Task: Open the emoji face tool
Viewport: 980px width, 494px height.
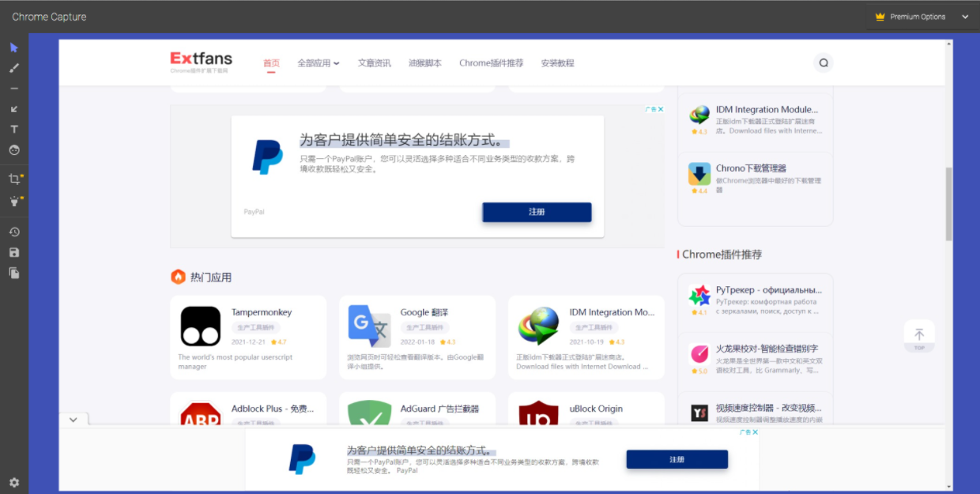Action: [13, 150]
